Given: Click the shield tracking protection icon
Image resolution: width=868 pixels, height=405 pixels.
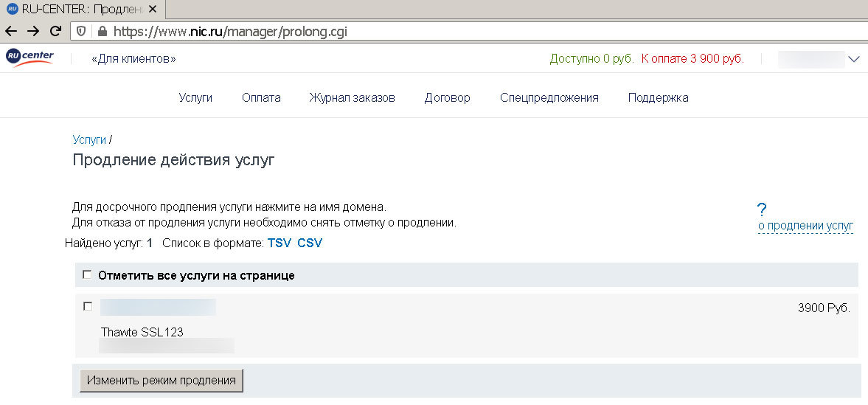Looking at the screenshot, I should [x=83, y=32].
